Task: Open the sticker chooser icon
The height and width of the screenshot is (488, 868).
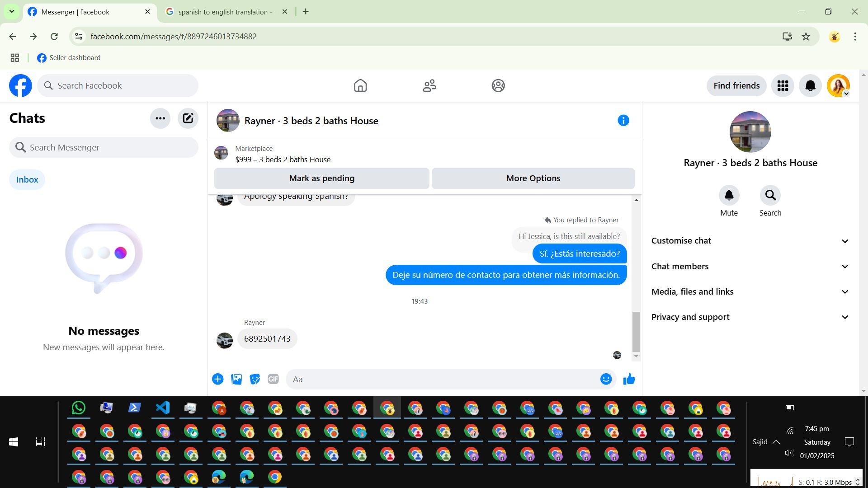Action: tap(255, 379)
